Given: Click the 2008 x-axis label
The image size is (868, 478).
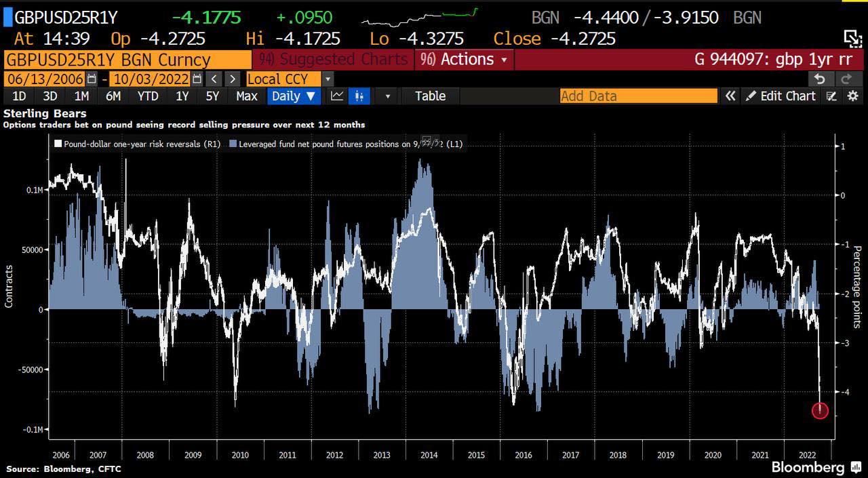Looking at the screenshot, I should [146, 454].
